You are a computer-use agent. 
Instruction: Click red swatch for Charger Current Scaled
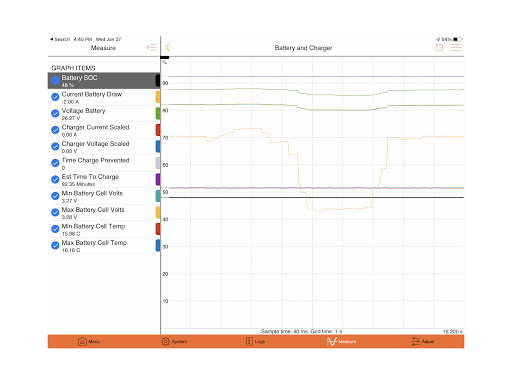158,130
